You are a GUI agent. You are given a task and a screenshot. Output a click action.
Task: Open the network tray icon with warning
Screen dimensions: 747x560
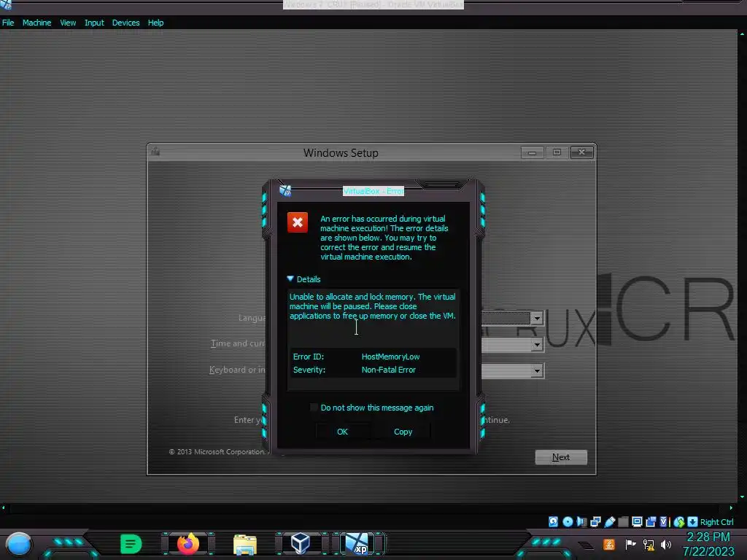649,545
